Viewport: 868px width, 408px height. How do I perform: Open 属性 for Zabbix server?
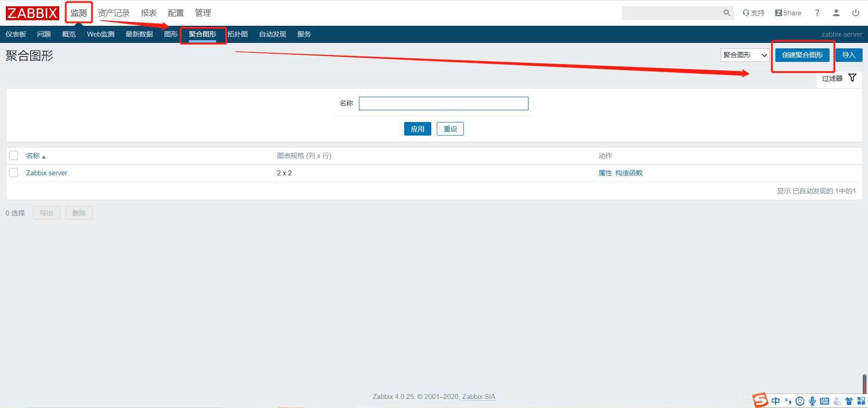click(605, 173)
